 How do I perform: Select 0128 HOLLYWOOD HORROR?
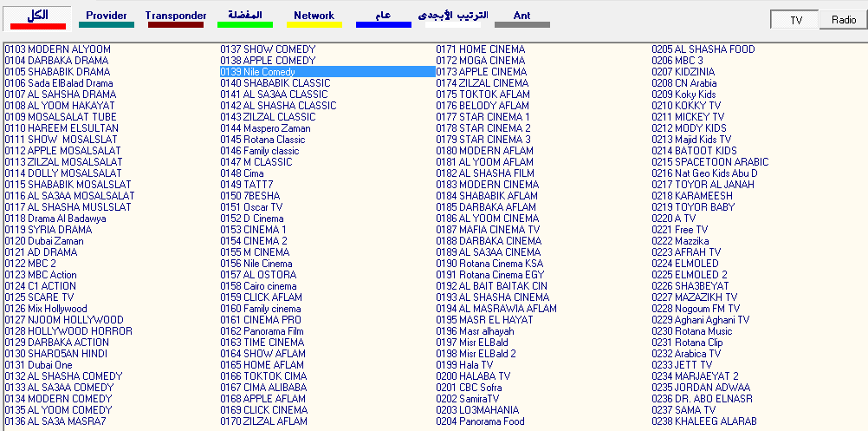[x=68, y=331]
